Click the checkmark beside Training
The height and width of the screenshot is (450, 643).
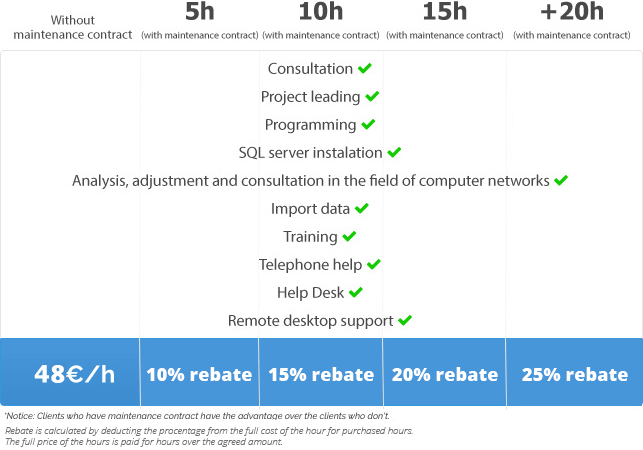349,237
